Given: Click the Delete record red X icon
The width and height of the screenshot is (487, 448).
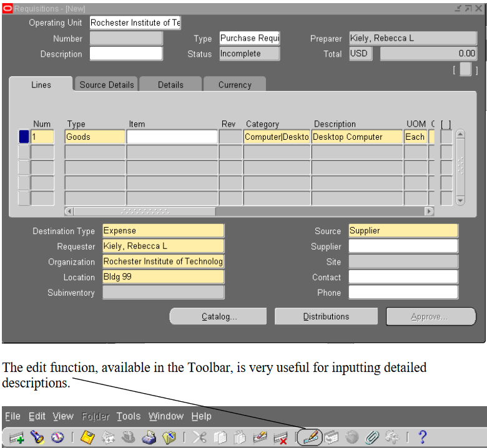Looking at the screenshot, I should [280, 437].
